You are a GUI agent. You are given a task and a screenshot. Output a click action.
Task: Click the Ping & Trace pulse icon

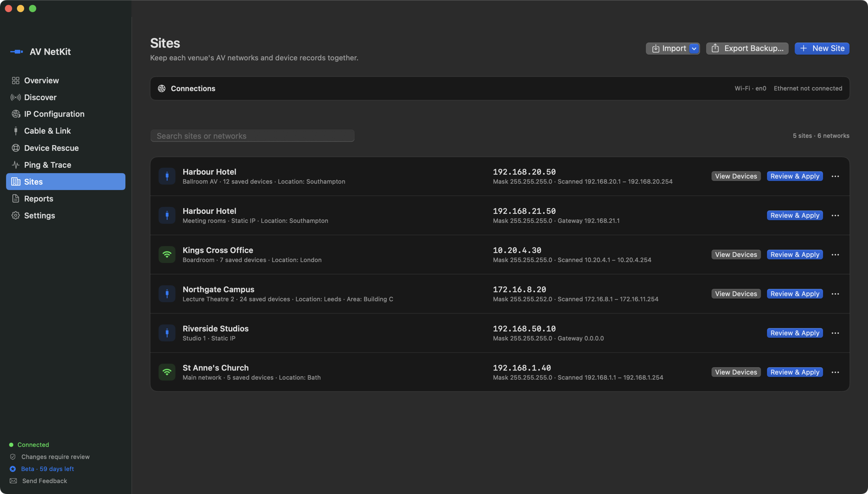tap(16, 165)
